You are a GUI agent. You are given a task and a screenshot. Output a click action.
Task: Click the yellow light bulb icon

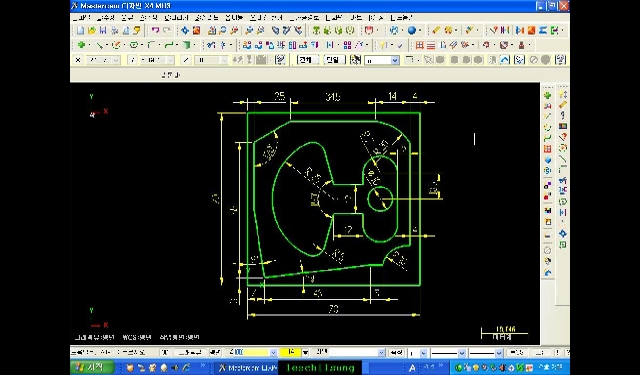click(x=383, y=45)
